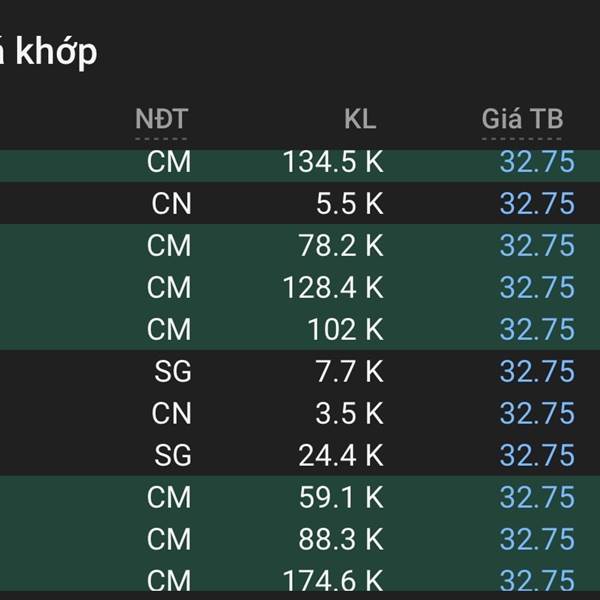Click the NĐT column header
The width and height of the screenshot is (600, 600).
[161, 120]
